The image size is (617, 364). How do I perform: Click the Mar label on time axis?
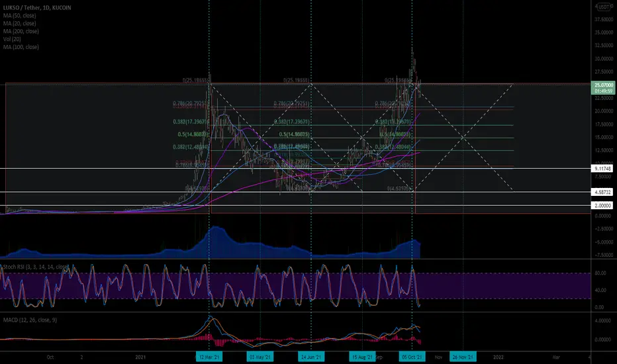556,357
